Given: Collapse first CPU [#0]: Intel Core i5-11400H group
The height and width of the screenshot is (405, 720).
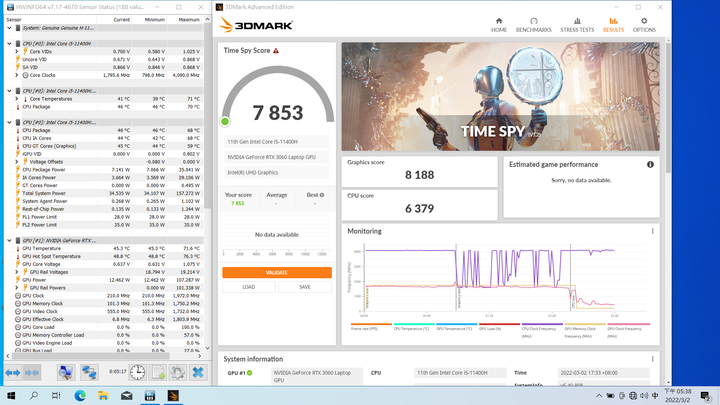Looking at the screenshot, I should (9, 44).
